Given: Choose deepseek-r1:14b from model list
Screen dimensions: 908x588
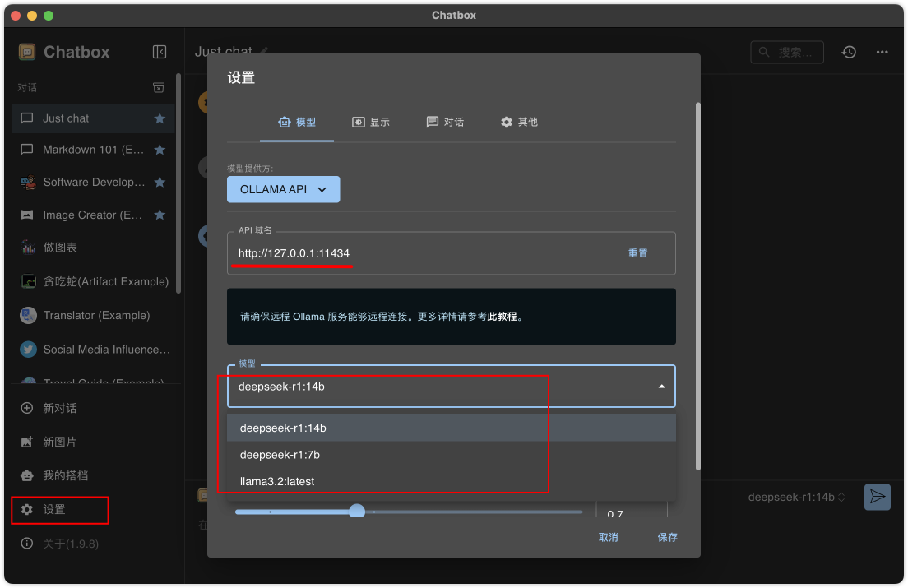Looking at the screenshot, I should point(451,428).
